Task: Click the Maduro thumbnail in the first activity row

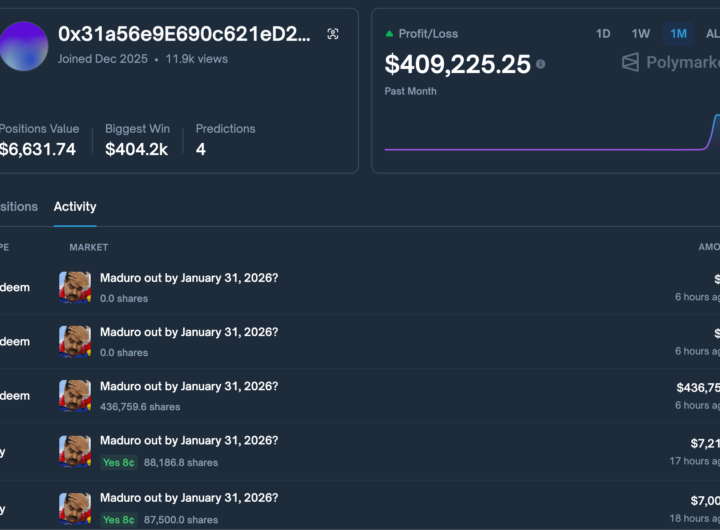Action: pos(75,287)
